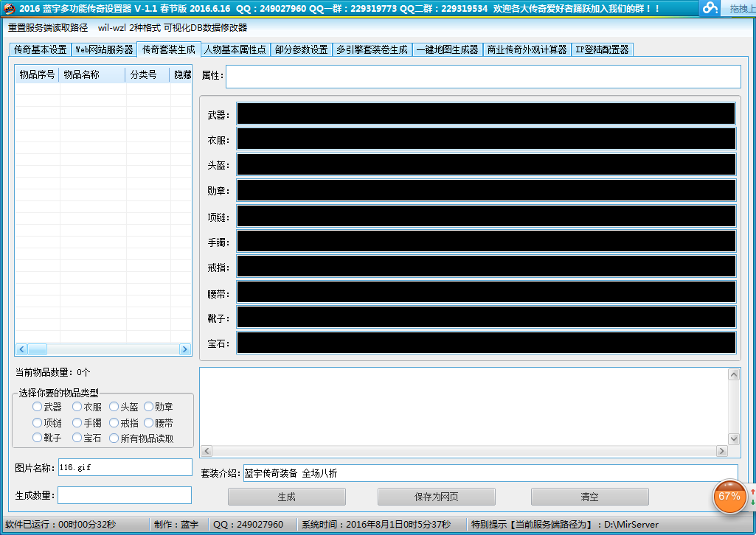Select the 宝石 radio button
The height and width of the screenshot is (535, 756).
[77, 438]
